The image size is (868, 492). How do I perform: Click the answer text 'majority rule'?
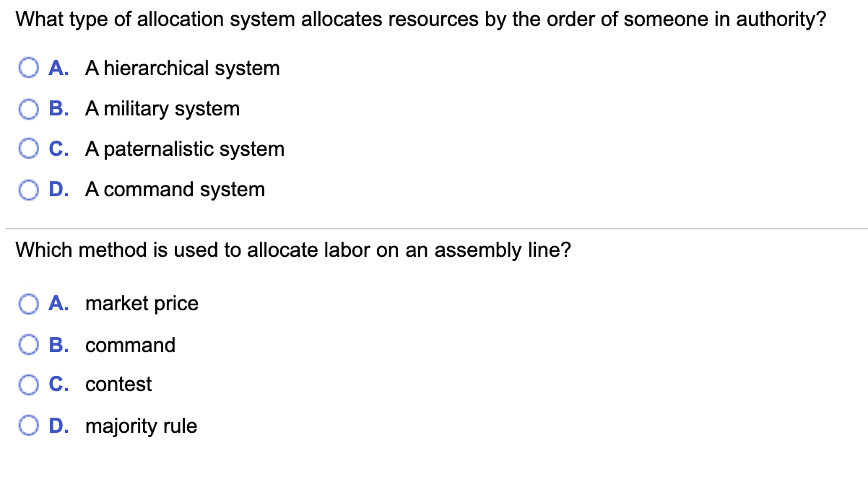coord(141,426)
